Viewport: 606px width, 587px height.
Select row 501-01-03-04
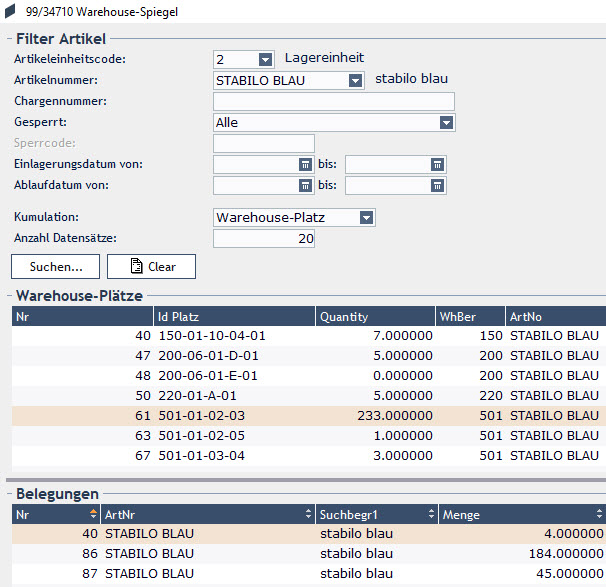click(x=309, y=456)
